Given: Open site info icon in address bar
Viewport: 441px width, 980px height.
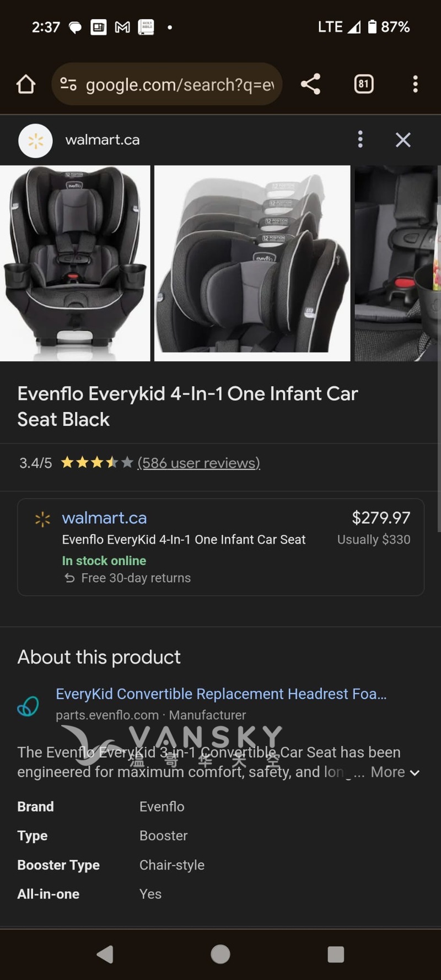Looking at the screenshot, I should point(68,84).
